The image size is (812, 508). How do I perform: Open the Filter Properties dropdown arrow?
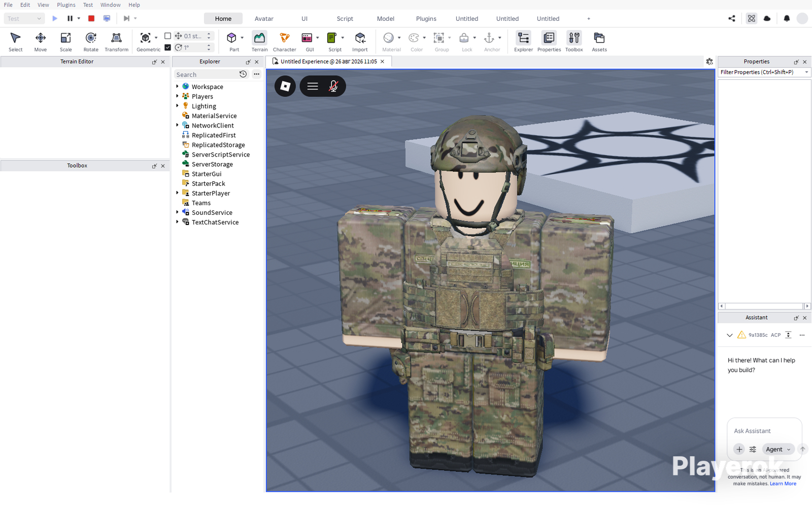tap(806, 72)
